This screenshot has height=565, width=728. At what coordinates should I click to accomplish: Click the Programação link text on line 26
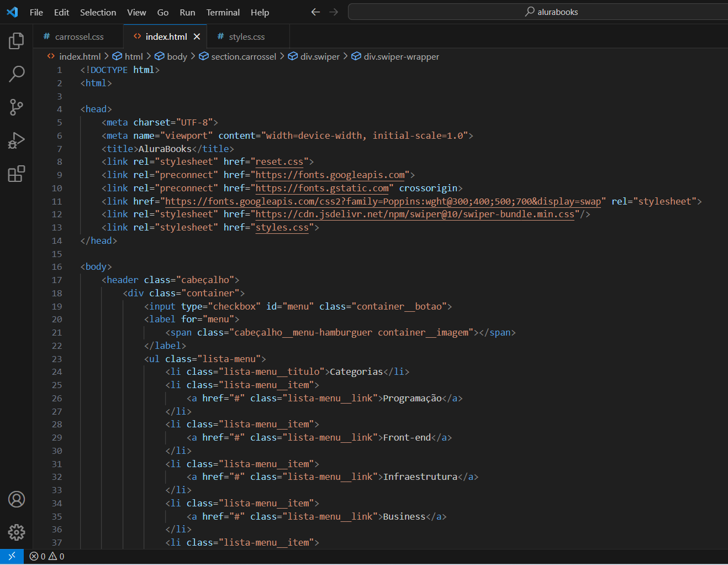(x=413, y=398)
